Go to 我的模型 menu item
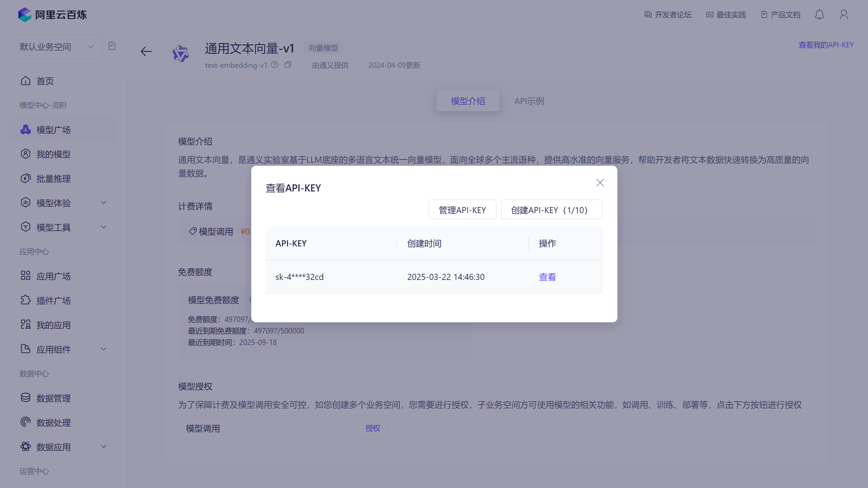868x488 pixels. [x=64, y=154]
